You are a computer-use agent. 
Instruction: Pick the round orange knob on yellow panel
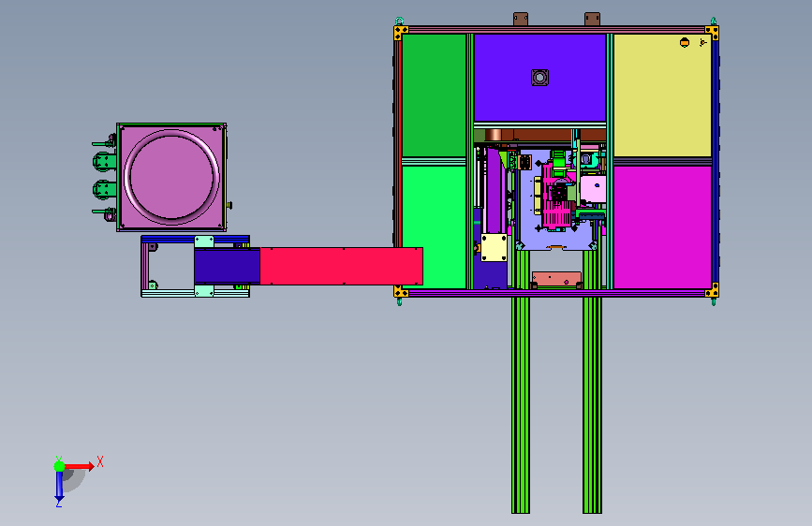pos(685,42)
